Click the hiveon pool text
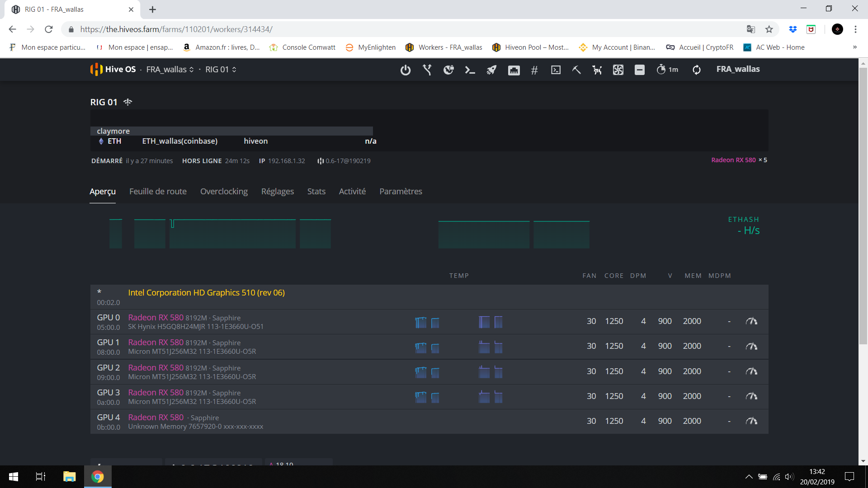868x488 pixels. click(256, 141)
